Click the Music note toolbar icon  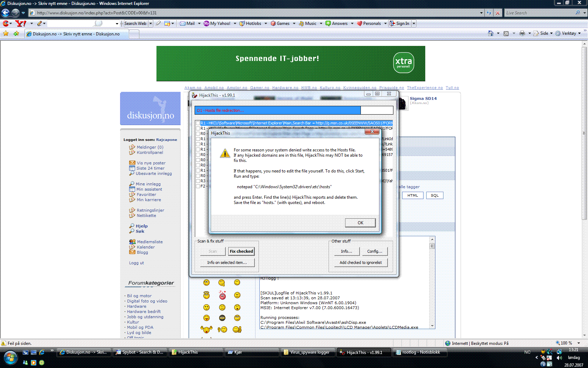point(301,23)
